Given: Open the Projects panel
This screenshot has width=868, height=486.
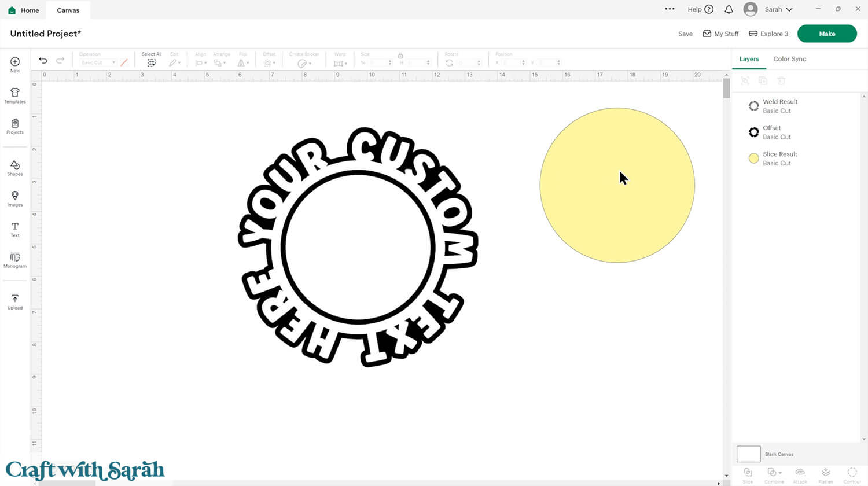Looking at the screenshot, I should click(15, 126).
